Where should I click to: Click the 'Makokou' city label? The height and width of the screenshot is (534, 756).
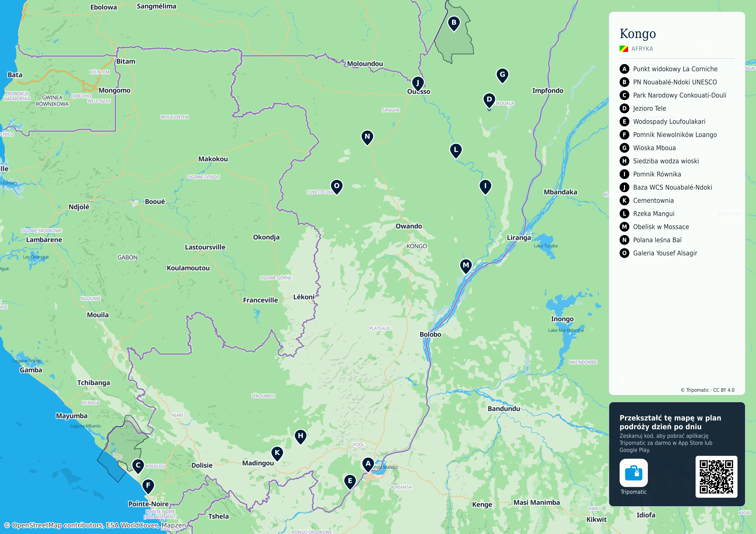tap(213, 159)
